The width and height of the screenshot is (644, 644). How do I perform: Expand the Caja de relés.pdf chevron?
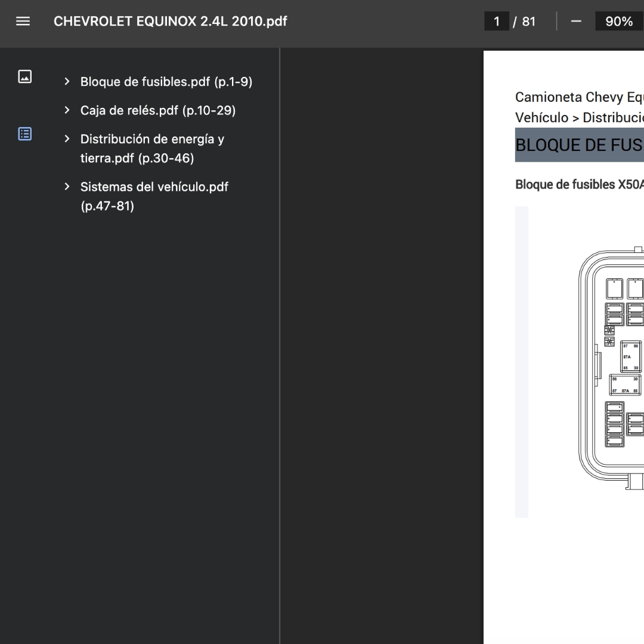tap(67, 110)
